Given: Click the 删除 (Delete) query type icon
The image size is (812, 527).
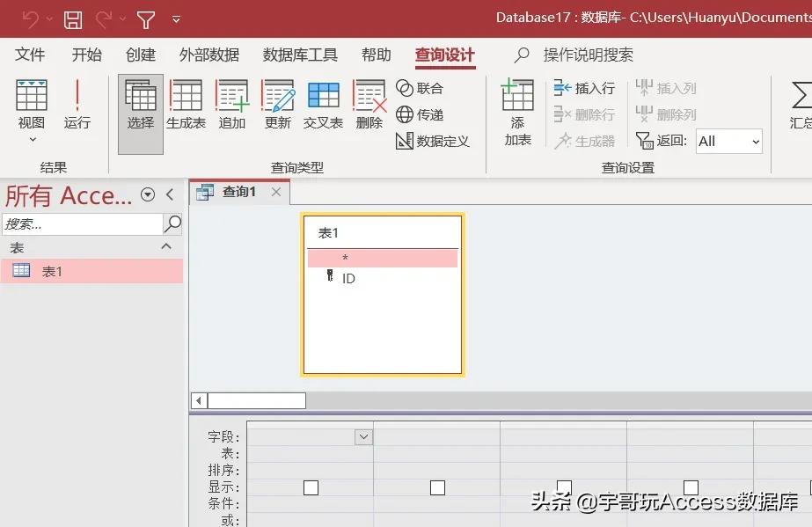Looking at the screenshot, I should (369, 106).
